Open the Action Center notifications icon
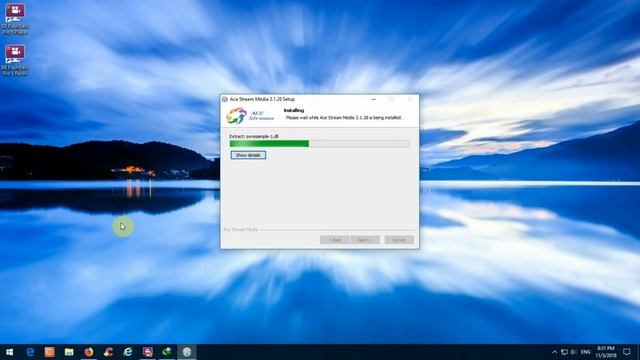 coord(627,352)
